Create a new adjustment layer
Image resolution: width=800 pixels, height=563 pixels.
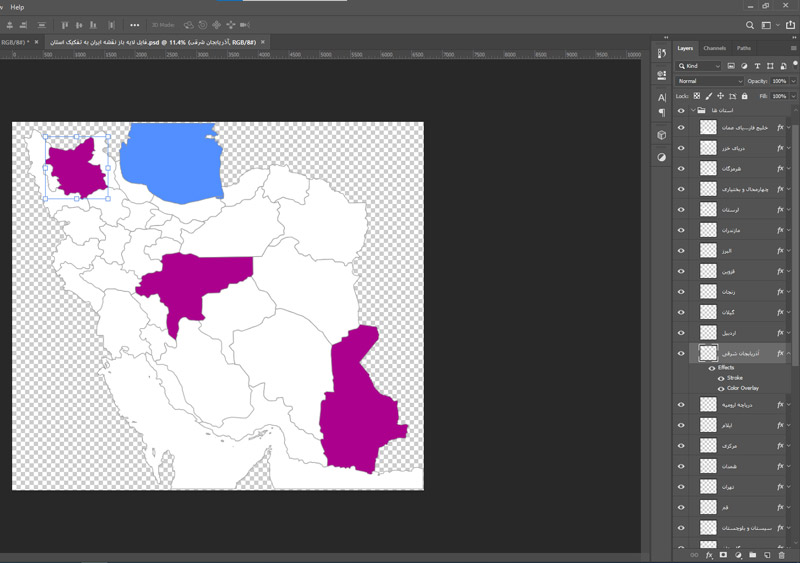[738, 555]
